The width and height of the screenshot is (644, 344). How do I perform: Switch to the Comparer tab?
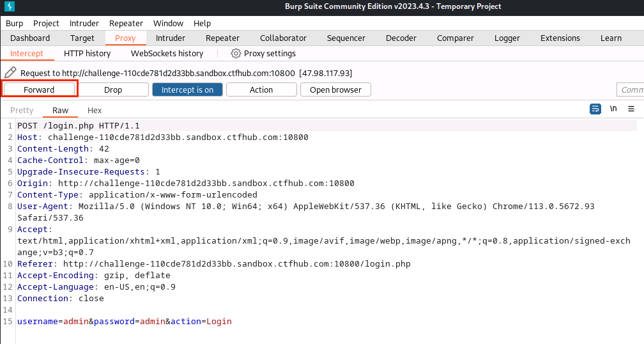pyautogui.click(x=456, y=38)
